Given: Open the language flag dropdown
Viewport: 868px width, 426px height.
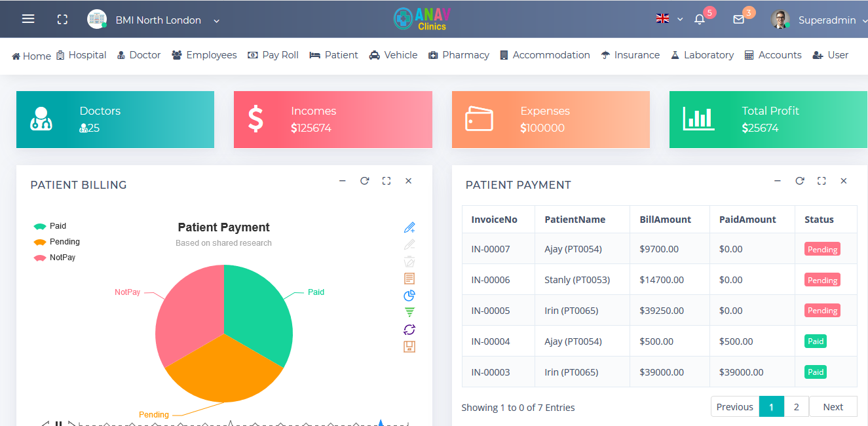Looking at the screenshot, I should [669, 19].
